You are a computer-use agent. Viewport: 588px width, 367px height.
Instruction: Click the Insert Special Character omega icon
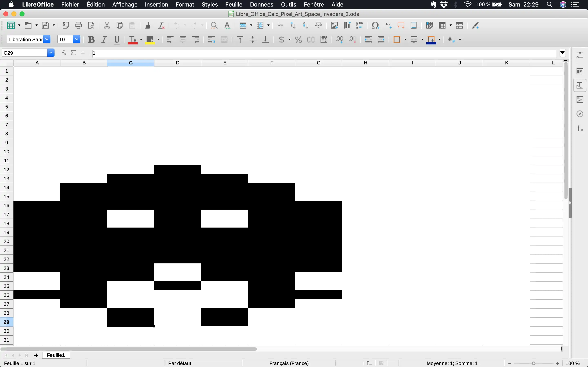tap(375, 25)
